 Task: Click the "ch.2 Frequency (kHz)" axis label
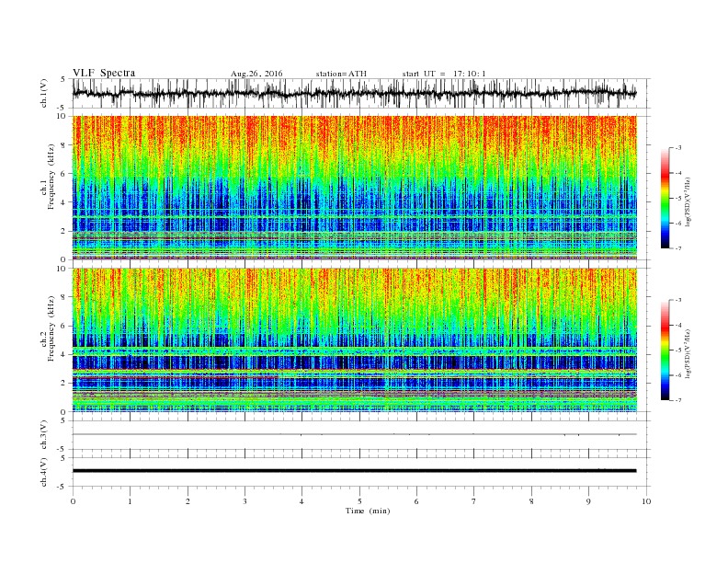(47, 329)
